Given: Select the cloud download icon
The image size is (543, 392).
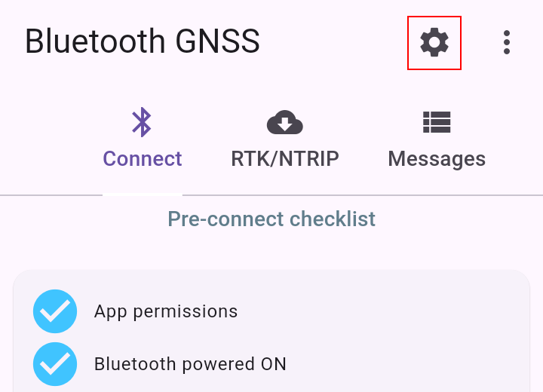Looking at the screenshot, I should [285, 122].
